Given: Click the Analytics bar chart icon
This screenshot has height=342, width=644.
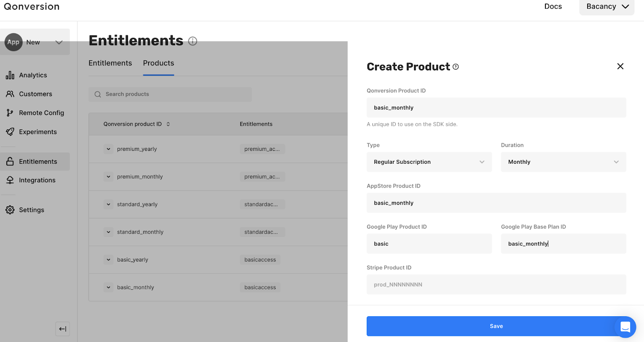Looking at the screenshot, I should (x=10, y=75).
